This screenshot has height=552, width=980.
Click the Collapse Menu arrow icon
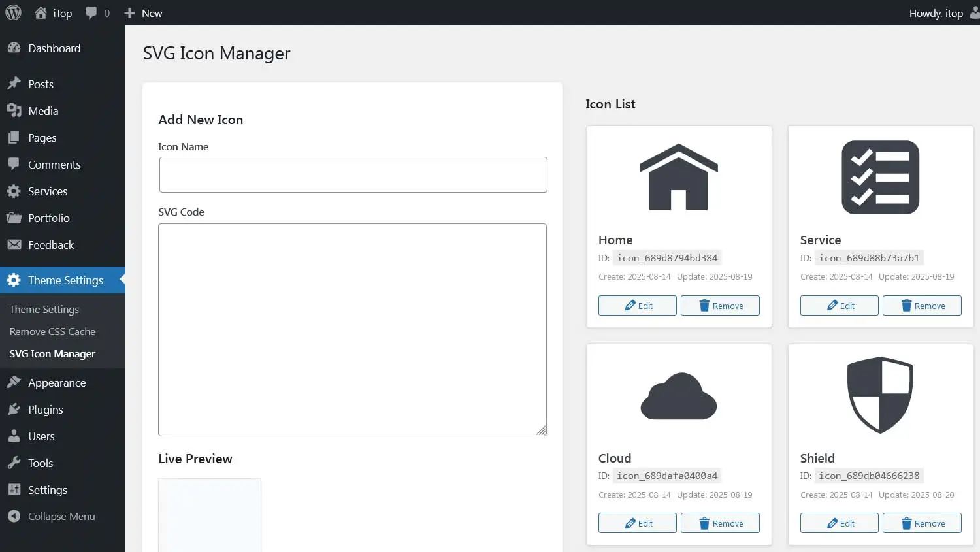[14, 516]
